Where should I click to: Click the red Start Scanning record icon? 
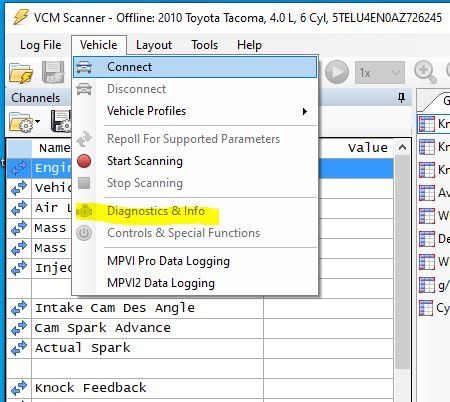[x=84, y=161]
